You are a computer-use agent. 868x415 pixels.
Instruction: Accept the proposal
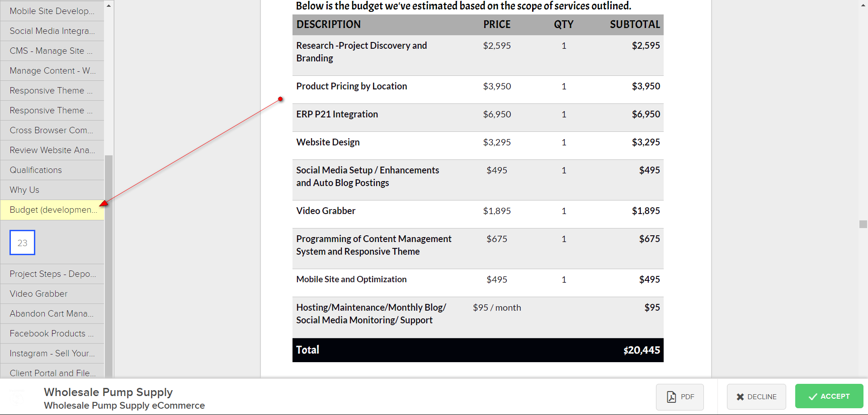[829, 396]
